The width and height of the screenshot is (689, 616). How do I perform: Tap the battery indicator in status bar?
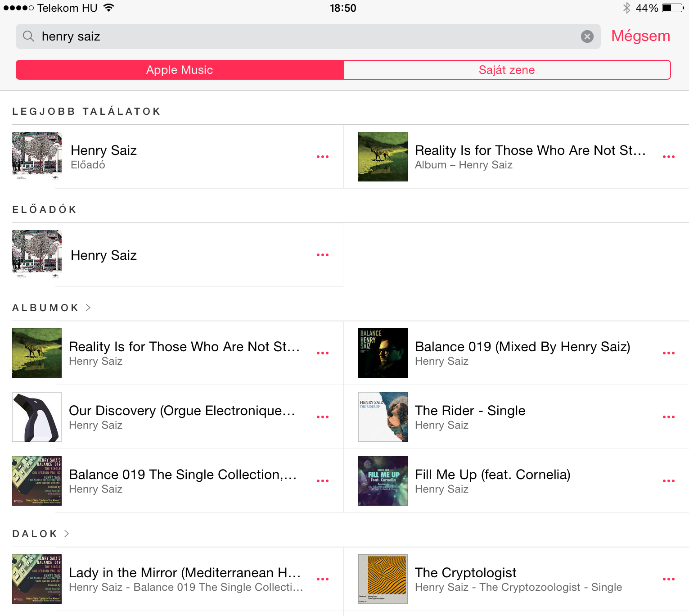pos(673,8)
